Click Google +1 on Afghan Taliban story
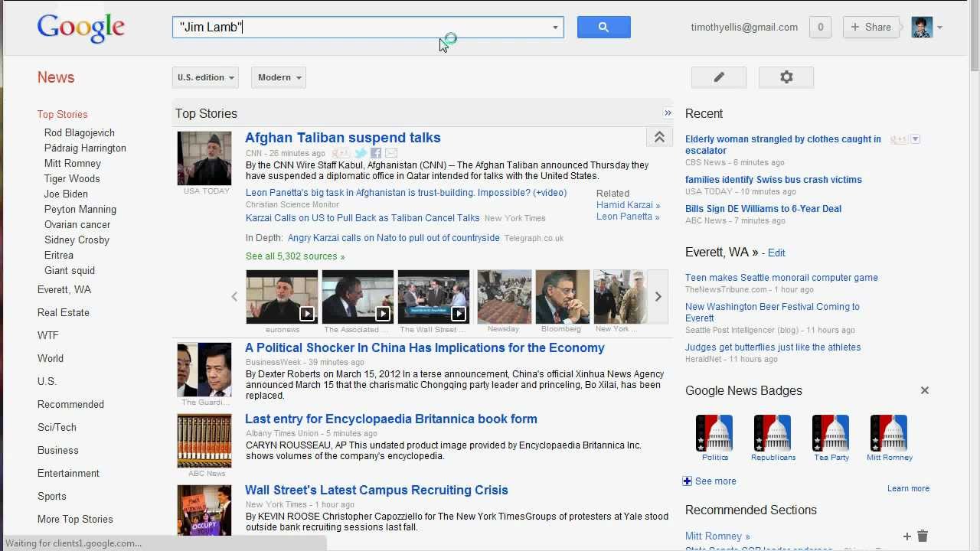980x551 pixels. pos(340,153)
